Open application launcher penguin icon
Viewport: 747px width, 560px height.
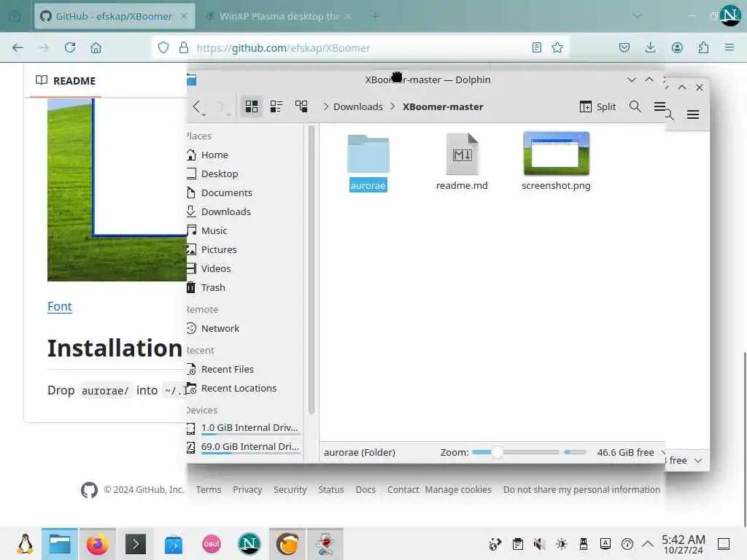(x=25, y=544)
